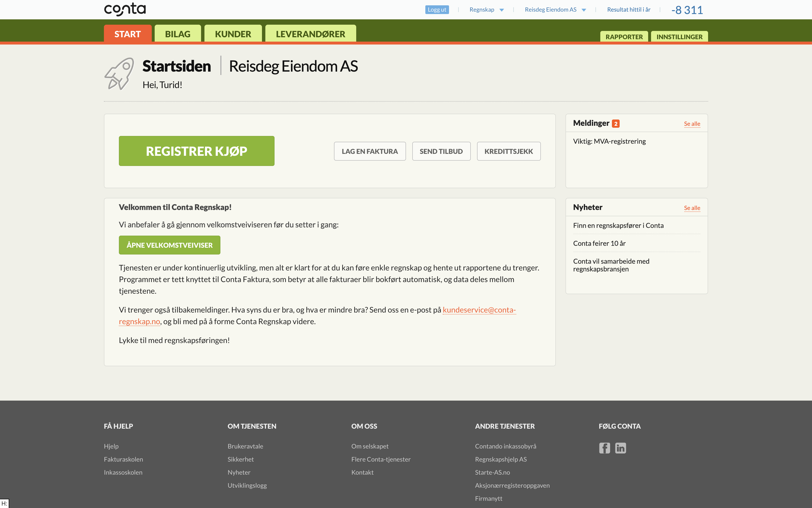
Task: Click LAG EN FAKTURA button
Action: (370, 151)
